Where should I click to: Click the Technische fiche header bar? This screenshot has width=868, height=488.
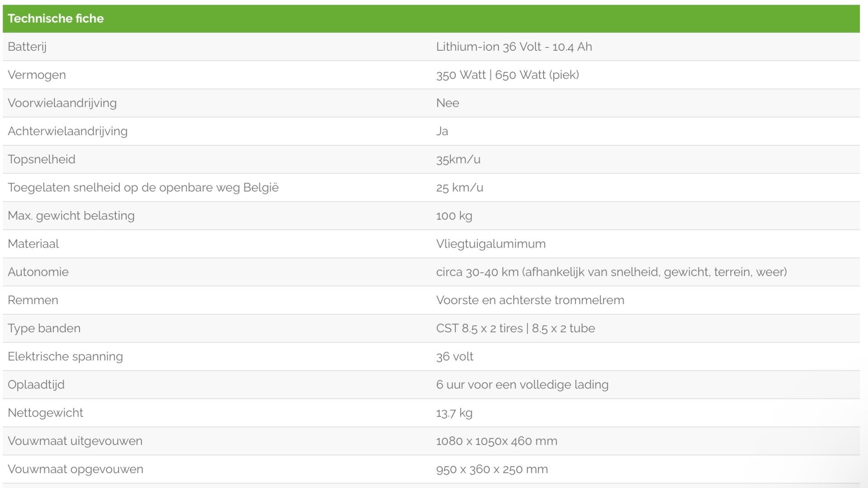tap(56, 19)
